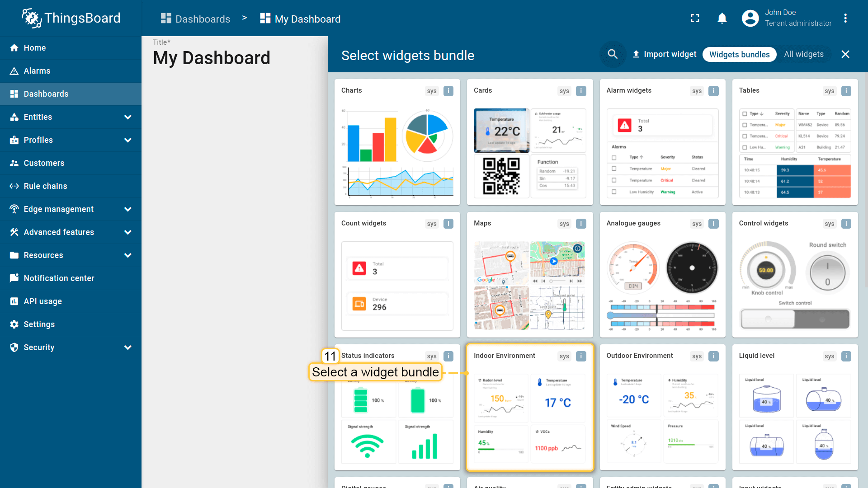Toggle fullscreen mode icon
Image resolution: width=868 pixels, height=488 pixels.
click(695, 18)
